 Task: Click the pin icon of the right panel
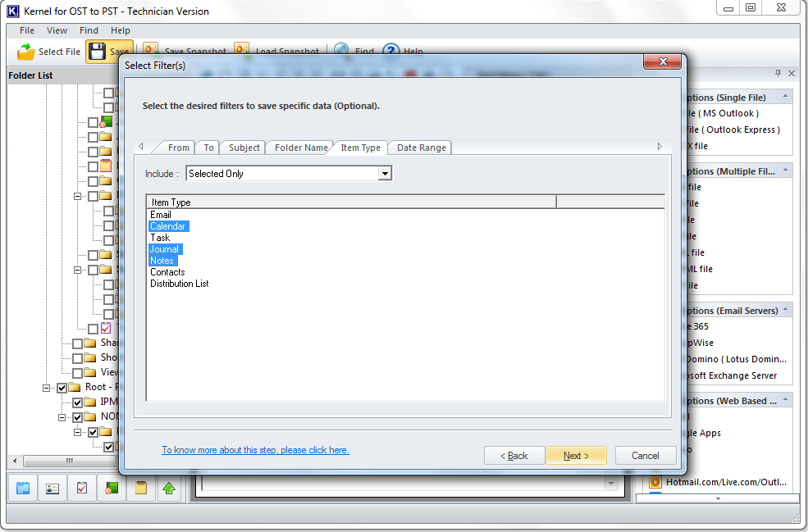778,73
